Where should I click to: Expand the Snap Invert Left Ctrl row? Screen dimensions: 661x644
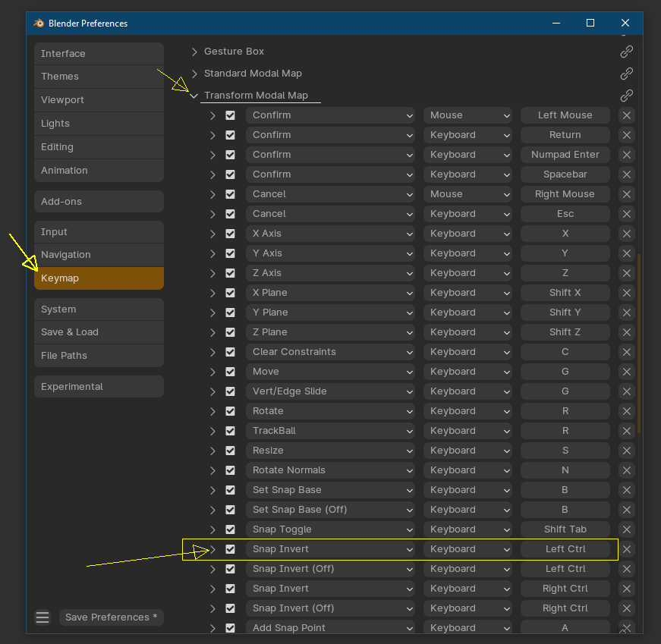point(213,549)
